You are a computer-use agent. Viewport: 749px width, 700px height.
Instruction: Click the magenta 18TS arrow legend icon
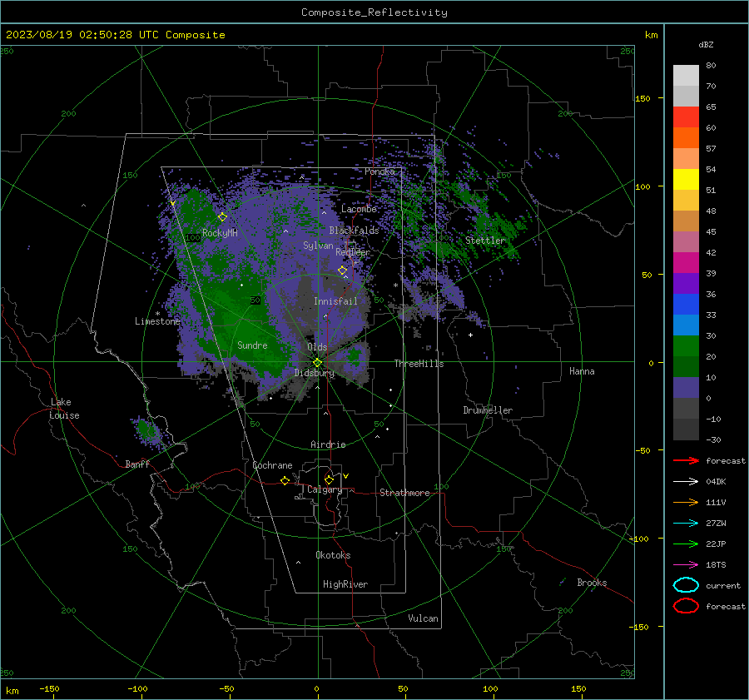coord(686,565)
